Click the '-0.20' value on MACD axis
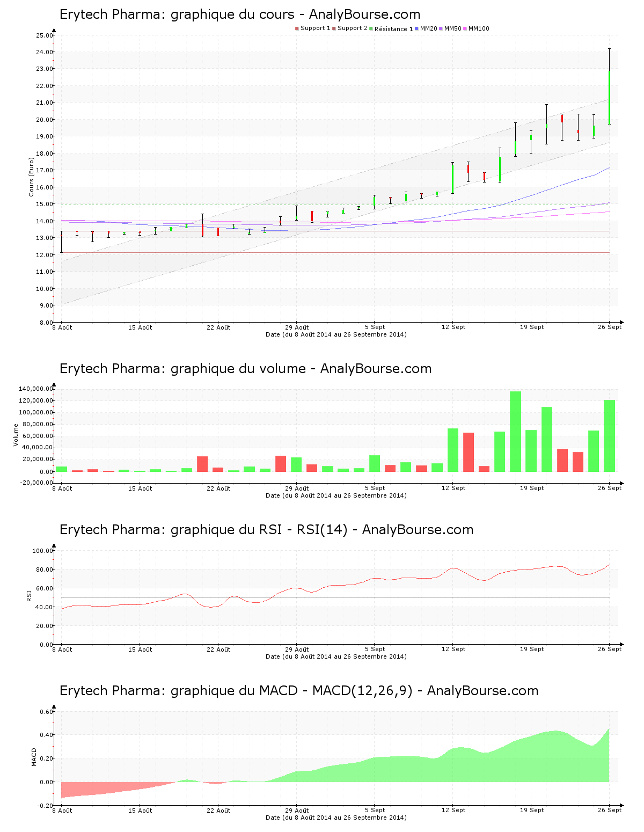 click(46, 806)
